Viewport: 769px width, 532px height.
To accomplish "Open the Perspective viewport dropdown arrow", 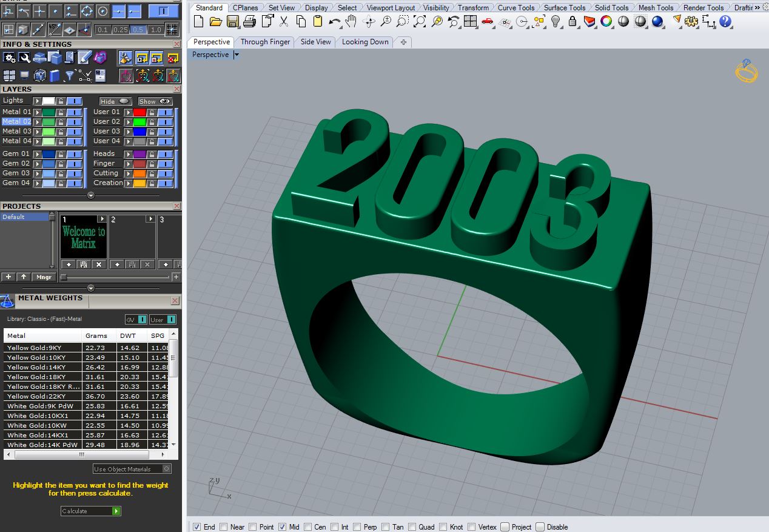I will pyautogui.click(x=237, y=55).
